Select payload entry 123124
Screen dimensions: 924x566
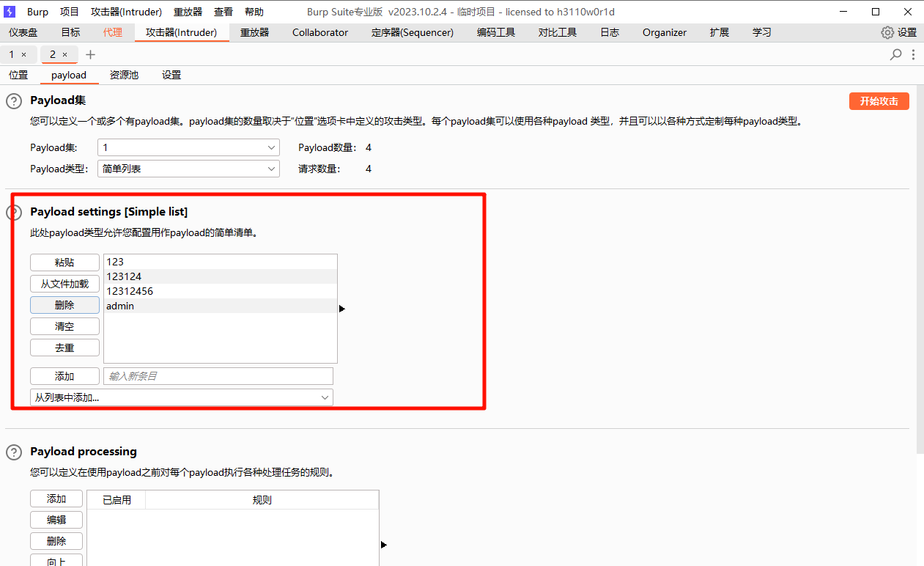click(221, 276)
